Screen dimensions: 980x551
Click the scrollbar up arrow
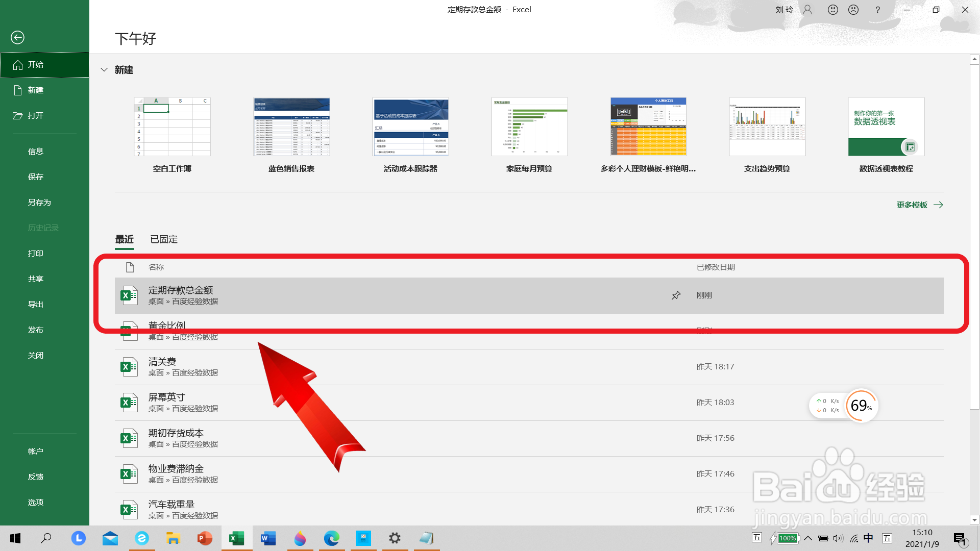click(x=974, y=60)
